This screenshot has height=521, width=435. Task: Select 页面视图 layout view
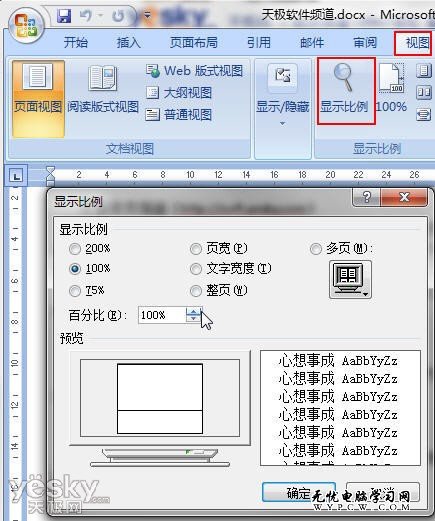pyautogui.click(x=38, y=98)
